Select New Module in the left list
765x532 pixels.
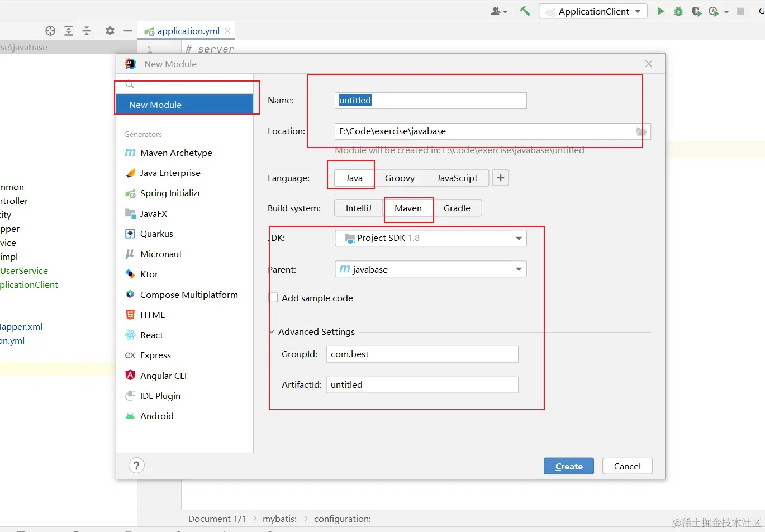184,104
